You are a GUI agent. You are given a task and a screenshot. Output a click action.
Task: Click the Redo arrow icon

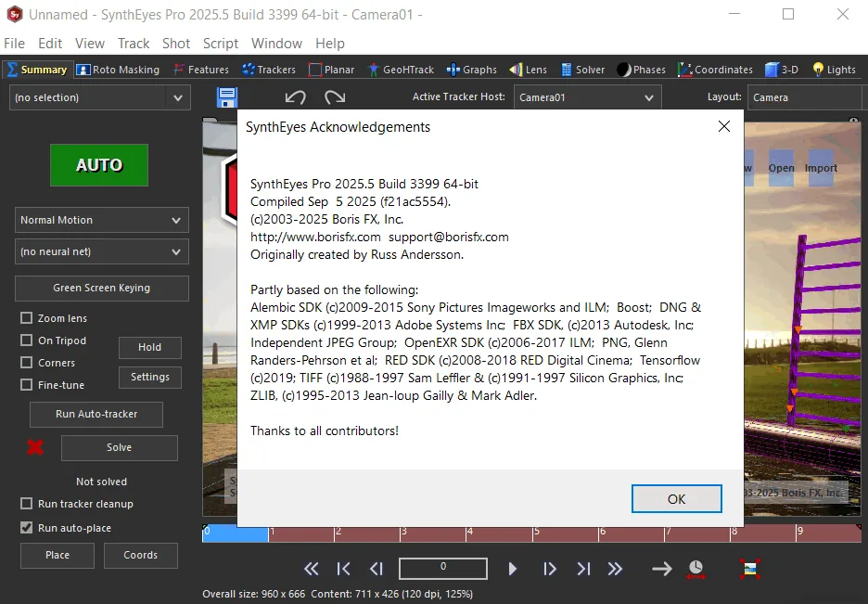point(335,97)
